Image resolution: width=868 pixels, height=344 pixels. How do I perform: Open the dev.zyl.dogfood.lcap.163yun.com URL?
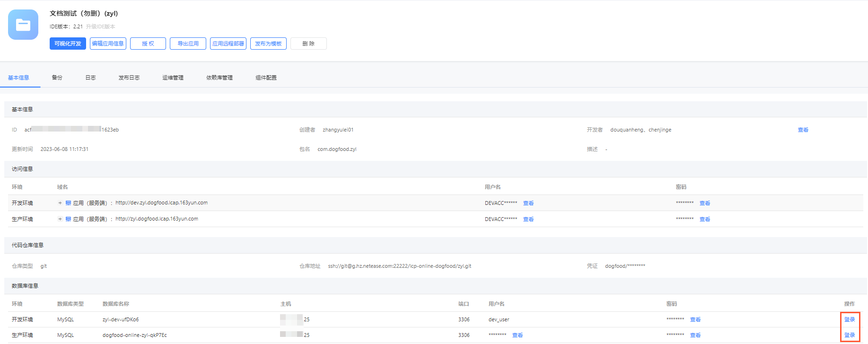click(x=161, y=203)
